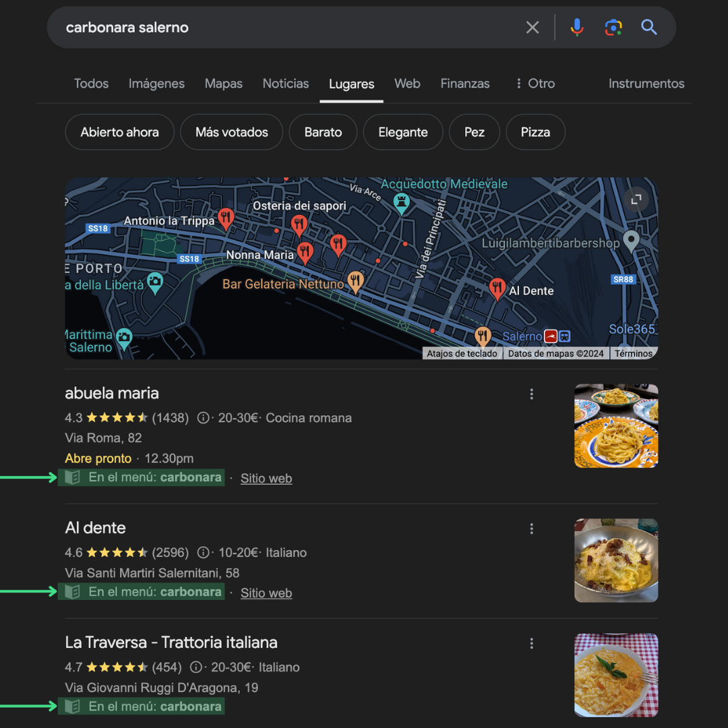Open Al dente carbonara photo thumbnail
The width and height of the screenshot is (728, 728).
[616, 560]
